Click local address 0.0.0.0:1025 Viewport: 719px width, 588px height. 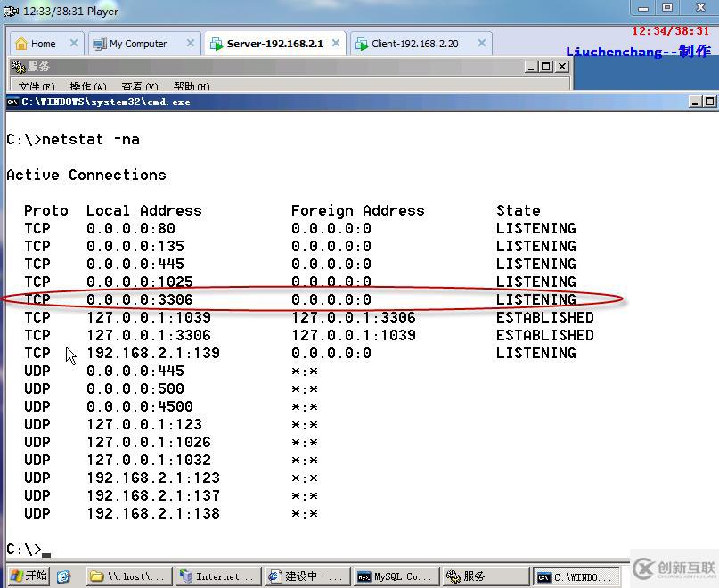140,282
